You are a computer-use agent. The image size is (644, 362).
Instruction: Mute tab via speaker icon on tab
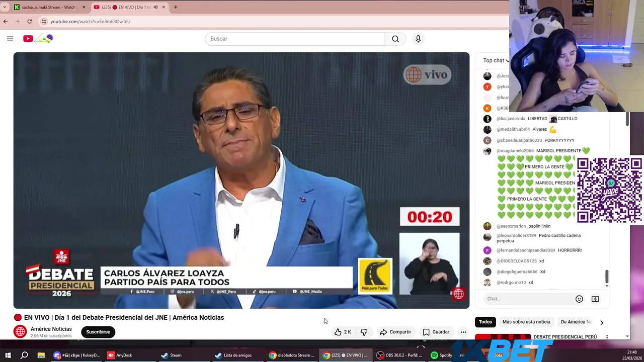click(x=155, y=7)
